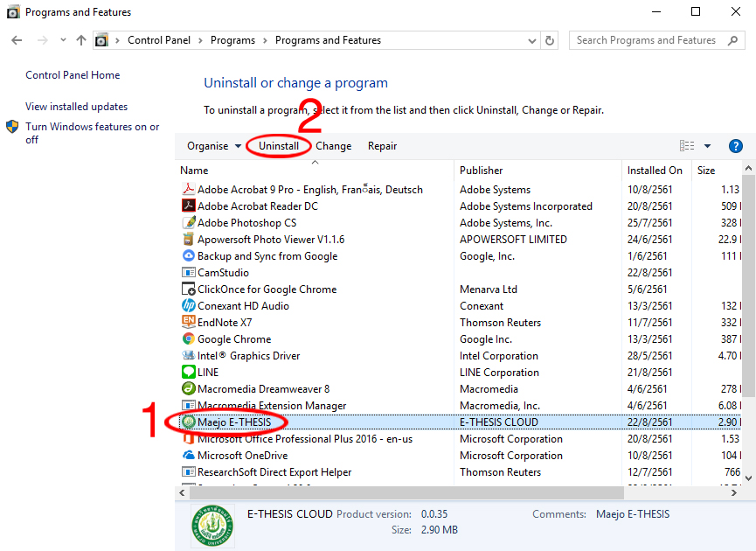This screenshot has height=551, width=756.
Task: Expand the chevron after Programs breadcrumb
Action: 265,40
